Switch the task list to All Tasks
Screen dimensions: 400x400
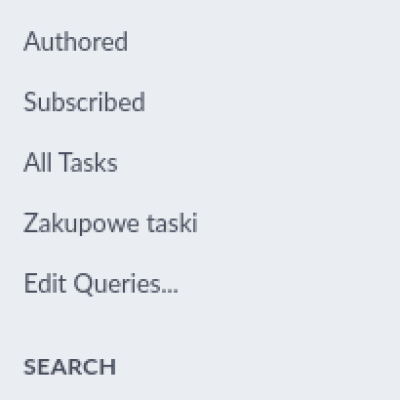70,162
